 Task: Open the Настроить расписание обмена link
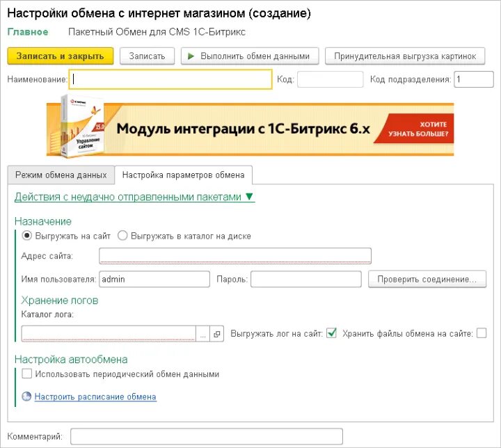(x=95, y=397)
